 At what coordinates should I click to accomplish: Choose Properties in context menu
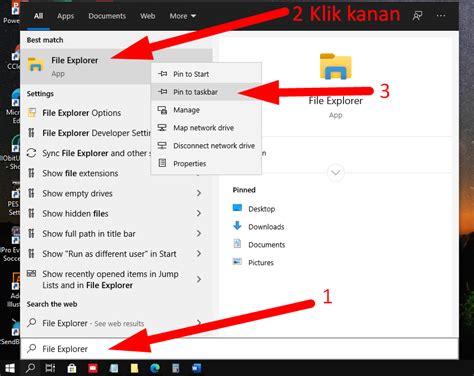(206, 164)
